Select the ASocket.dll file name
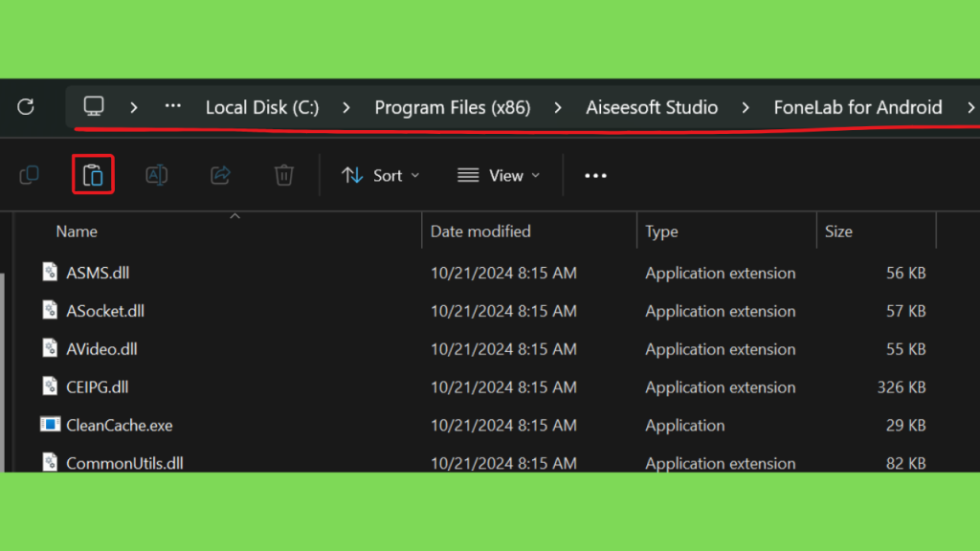The width and height of the screenshot is (980, 551). 105,311
